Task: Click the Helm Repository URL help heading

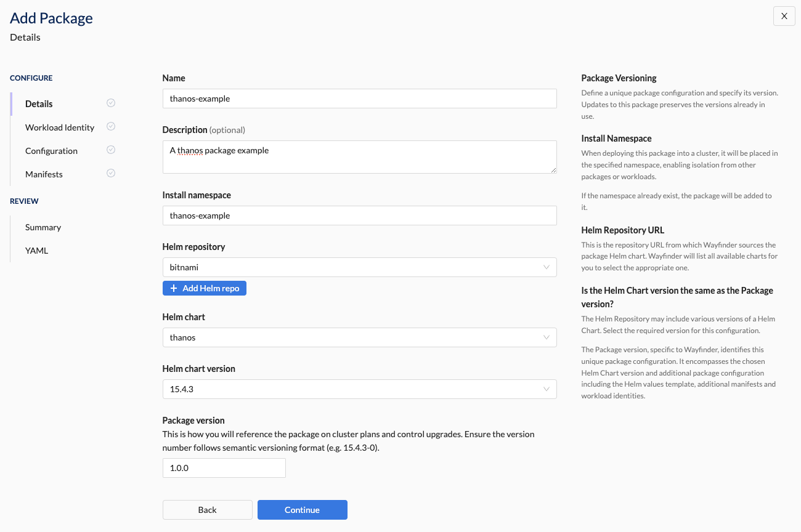Action: point(623,230)
